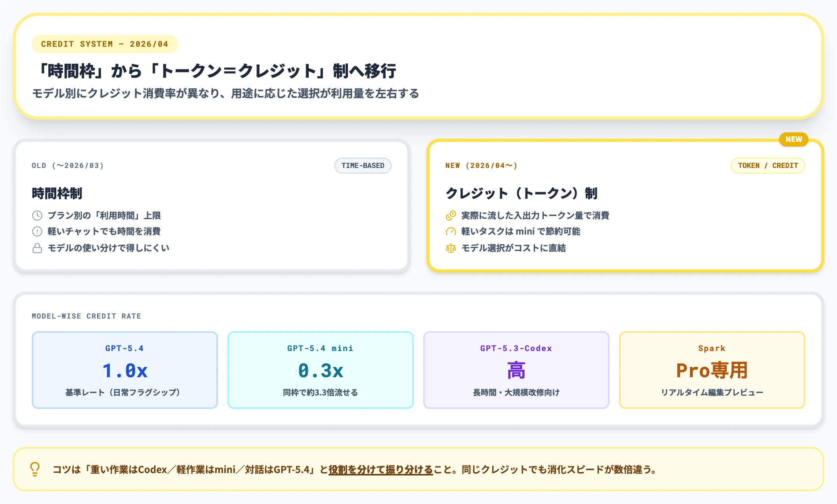837x504 pixels.
Task: Click the CREDIT SYSTEM — 2026/04 badge
Action: (104, 44)
